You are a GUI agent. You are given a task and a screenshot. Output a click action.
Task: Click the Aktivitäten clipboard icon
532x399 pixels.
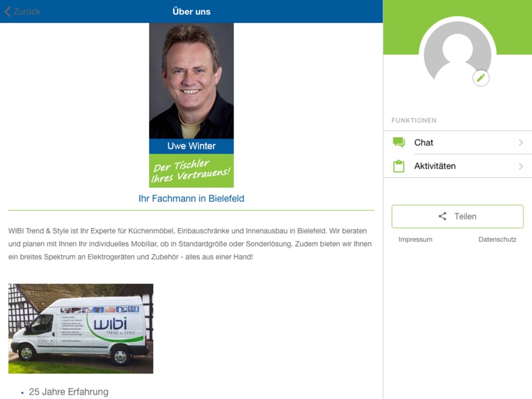[x=398, y=166]
